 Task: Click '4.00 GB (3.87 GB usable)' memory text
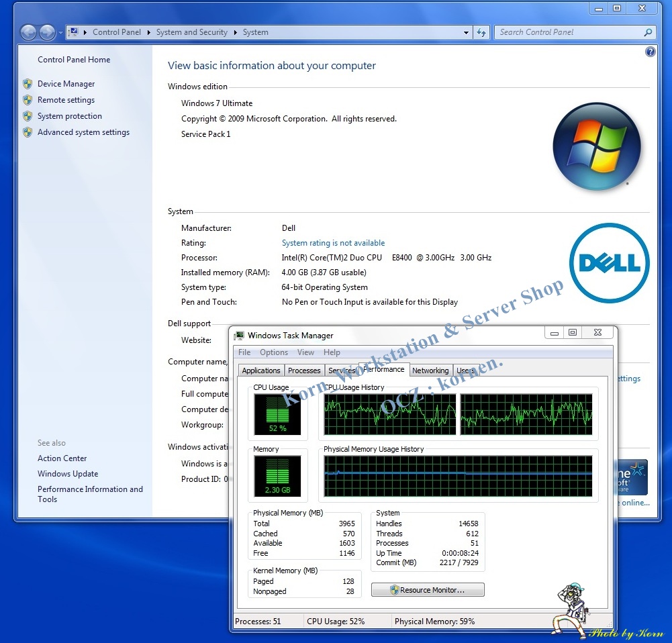pyautogui.click(x=324, y=273)
